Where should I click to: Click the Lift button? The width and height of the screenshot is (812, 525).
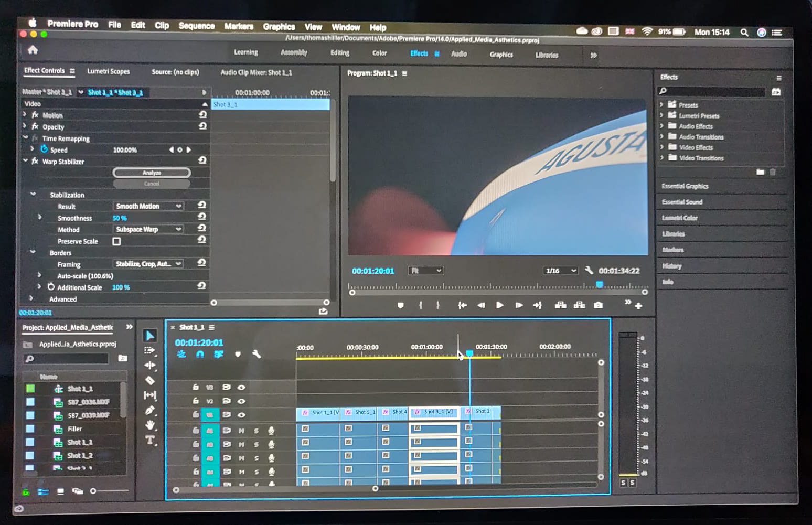(560, 305)
